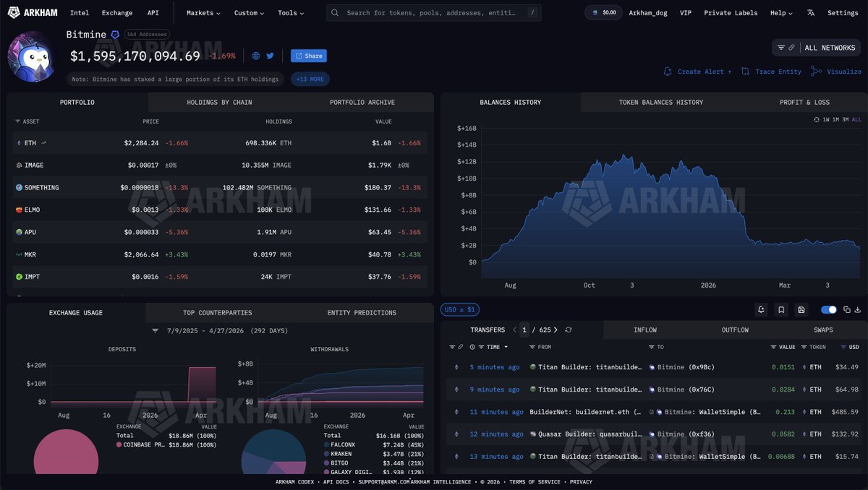Click the TOKEN column filter icon

804,347
